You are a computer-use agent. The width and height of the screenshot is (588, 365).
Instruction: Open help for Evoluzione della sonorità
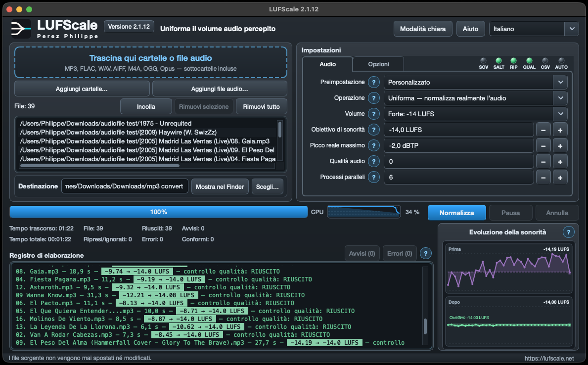[569, 232]
